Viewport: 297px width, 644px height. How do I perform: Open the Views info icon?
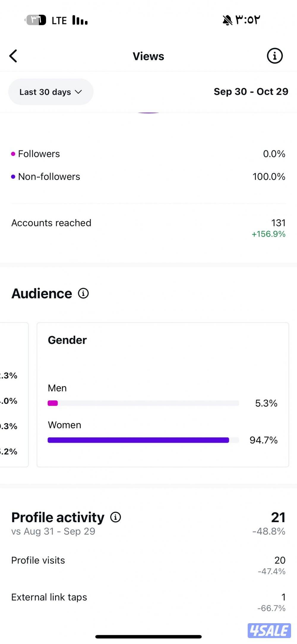point(274,56)
